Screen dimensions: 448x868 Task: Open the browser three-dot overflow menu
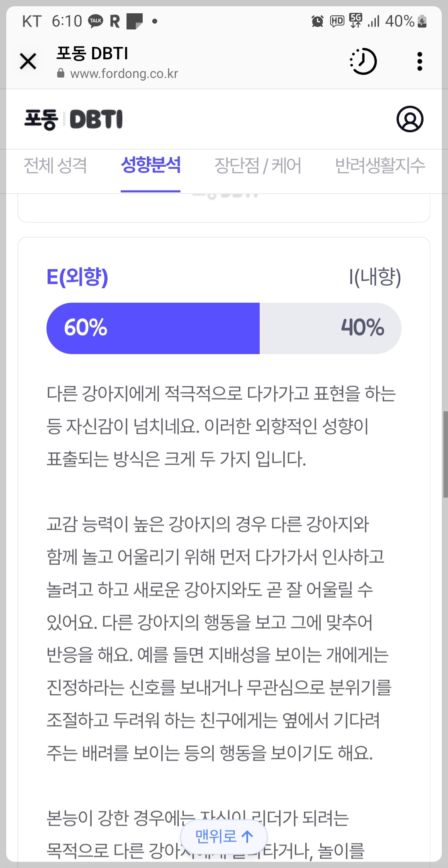[419, 61]
